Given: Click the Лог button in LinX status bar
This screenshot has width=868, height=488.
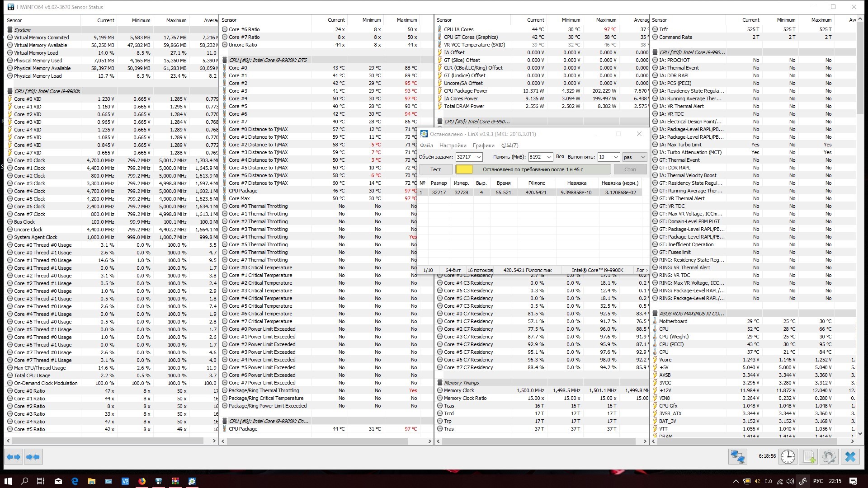Looking at the screenshot, I should coord(642,270).
